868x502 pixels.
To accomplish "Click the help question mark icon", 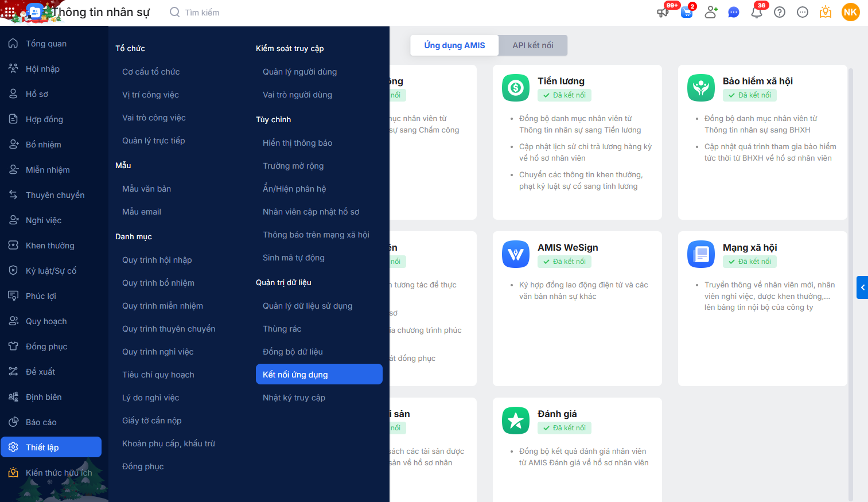I will (780, 12).
